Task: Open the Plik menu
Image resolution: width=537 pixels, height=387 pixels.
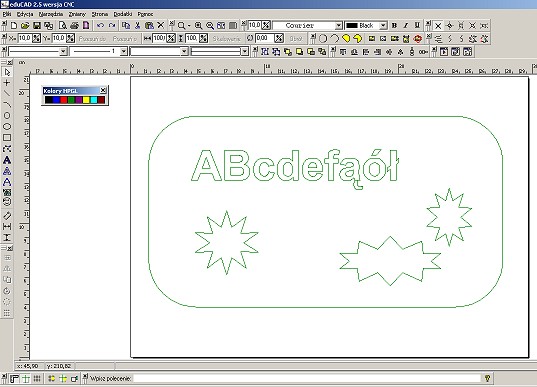Action: point(7,14)
